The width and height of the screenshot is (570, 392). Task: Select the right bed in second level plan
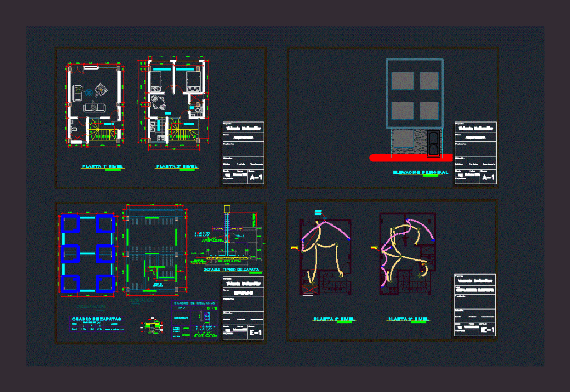coord(193,81)
